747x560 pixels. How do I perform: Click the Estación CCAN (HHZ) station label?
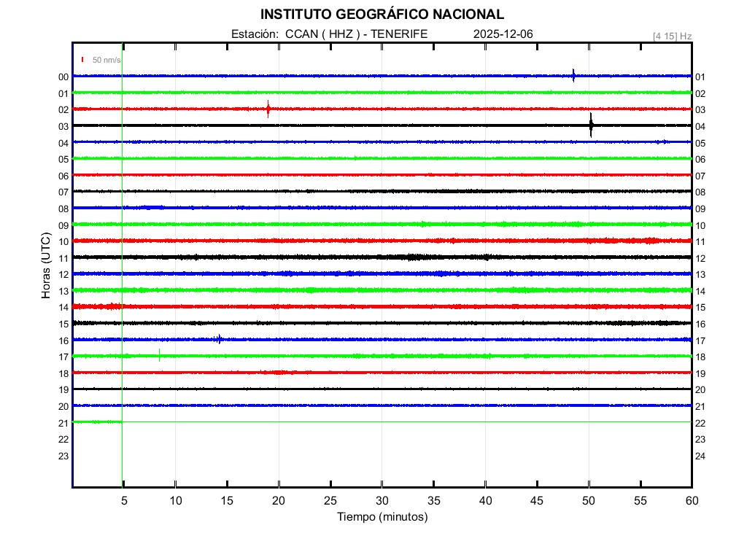pyautogui.click(x=328, y=34)
